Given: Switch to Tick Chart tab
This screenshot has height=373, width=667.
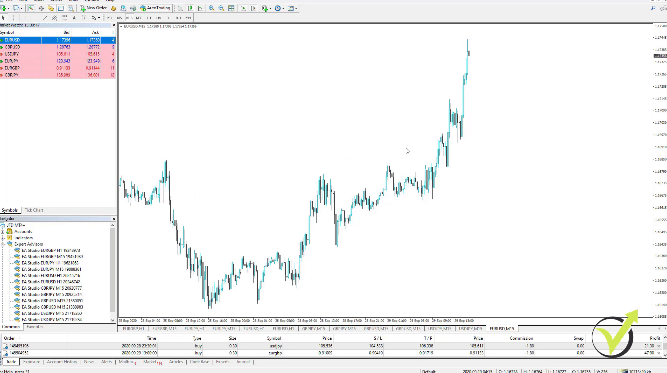Looking at the screenshot, I should pyautogui.click(x=34, y=210).
